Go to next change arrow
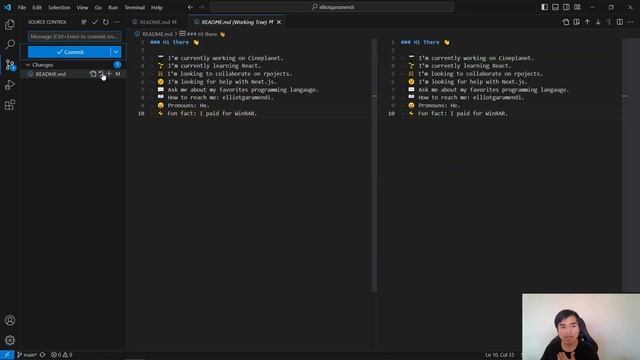Screen dimensions: 640x360 click(598, 22)
